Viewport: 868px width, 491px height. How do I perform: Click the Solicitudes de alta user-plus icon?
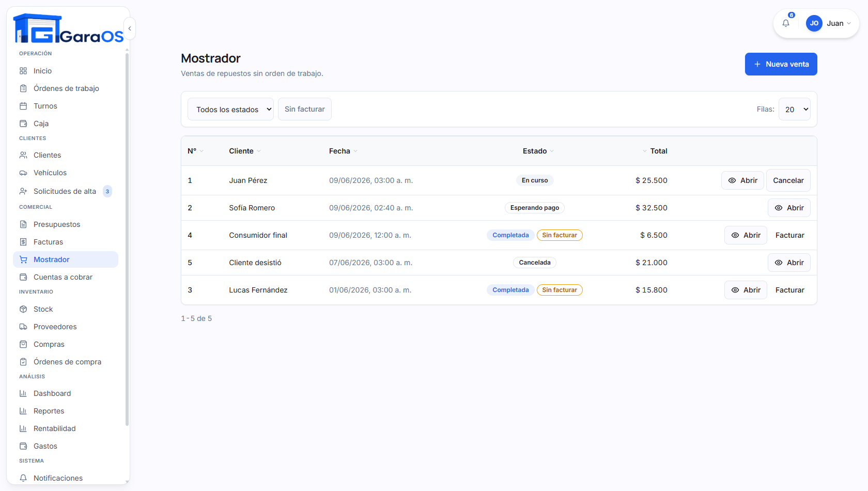pos(23,191)
